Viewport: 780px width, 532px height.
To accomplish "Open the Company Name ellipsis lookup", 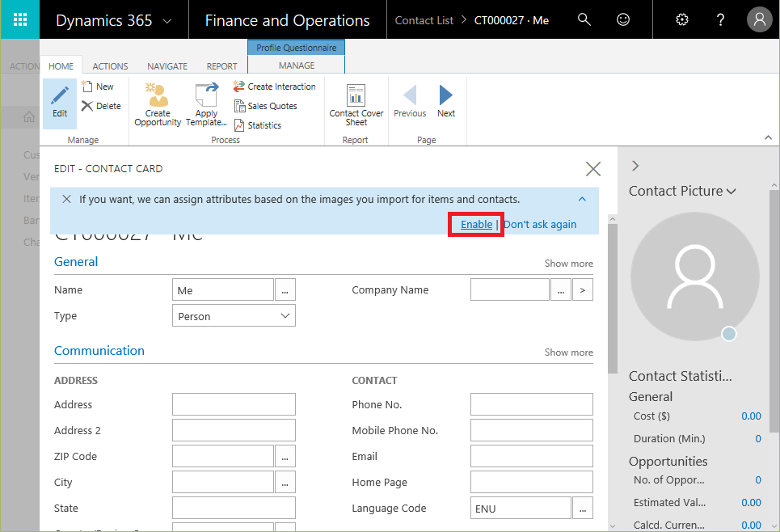I will tap(561, 289).
